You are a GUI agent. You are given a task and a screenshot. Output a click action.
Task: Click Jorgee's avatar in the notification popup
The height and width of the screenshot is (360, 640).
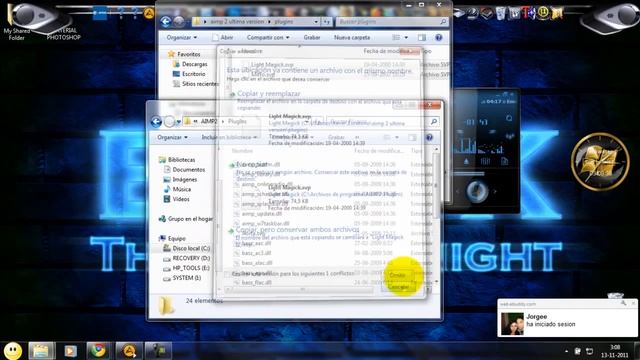512,324
